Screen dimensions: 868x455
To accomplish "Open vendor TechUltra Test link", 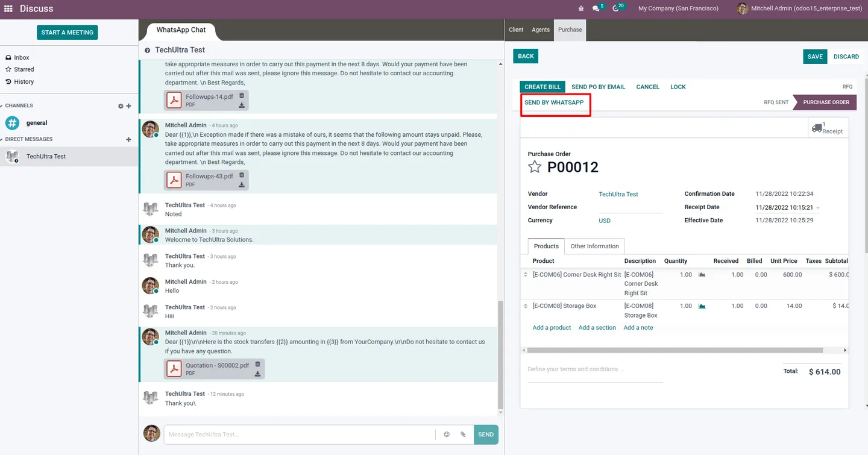I will pos(618,195).
